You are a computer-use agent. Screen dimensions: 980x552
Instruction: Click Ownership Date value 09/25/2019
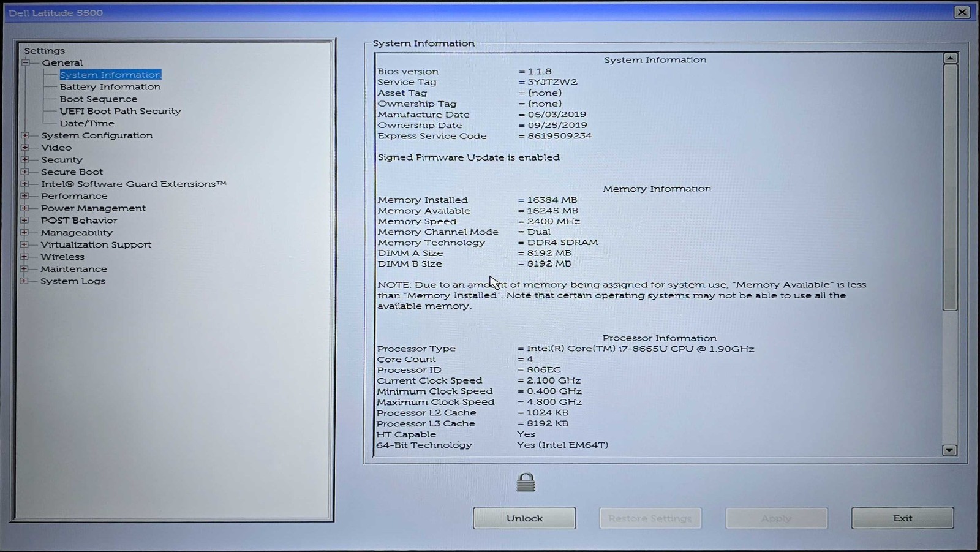tap(557, 125)
